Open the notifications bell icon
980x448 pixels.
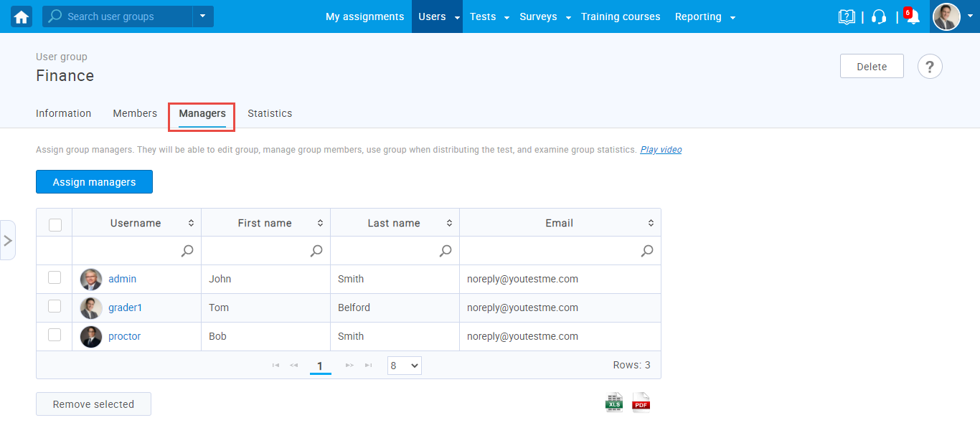pos(913,17)
